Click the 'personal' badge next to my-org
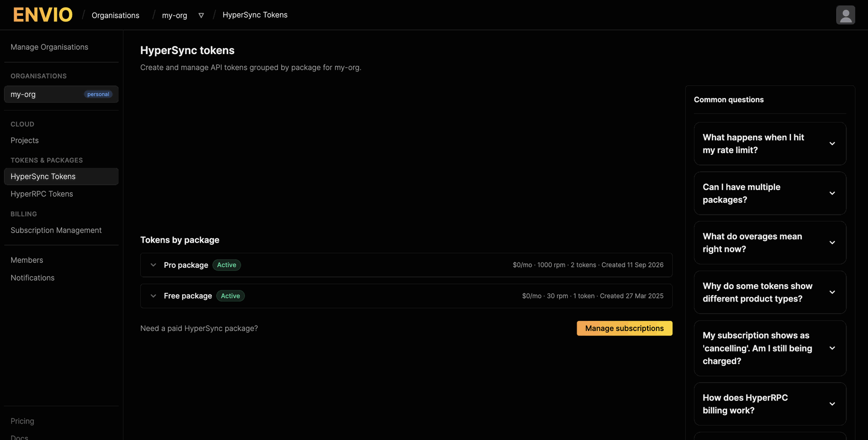This screenshot has height=440, width=868. (98, 94)
